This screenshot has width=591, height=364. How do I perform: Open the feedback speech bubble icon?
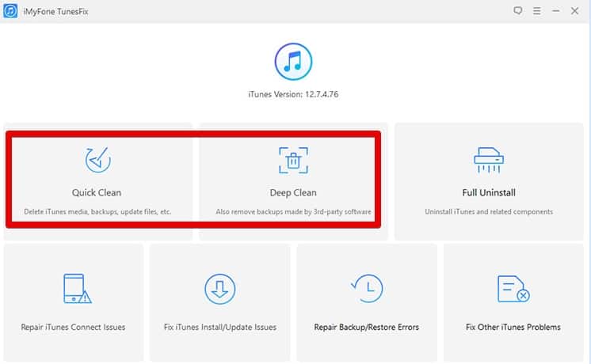pyautogui.click(x=518, y=10)
